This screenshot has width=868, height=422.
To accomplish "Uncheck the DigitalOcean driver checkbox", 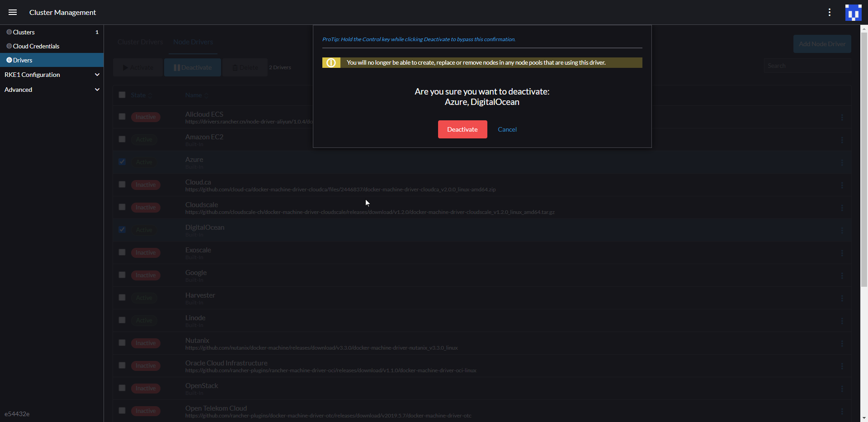I will click(x=122, y=229).
